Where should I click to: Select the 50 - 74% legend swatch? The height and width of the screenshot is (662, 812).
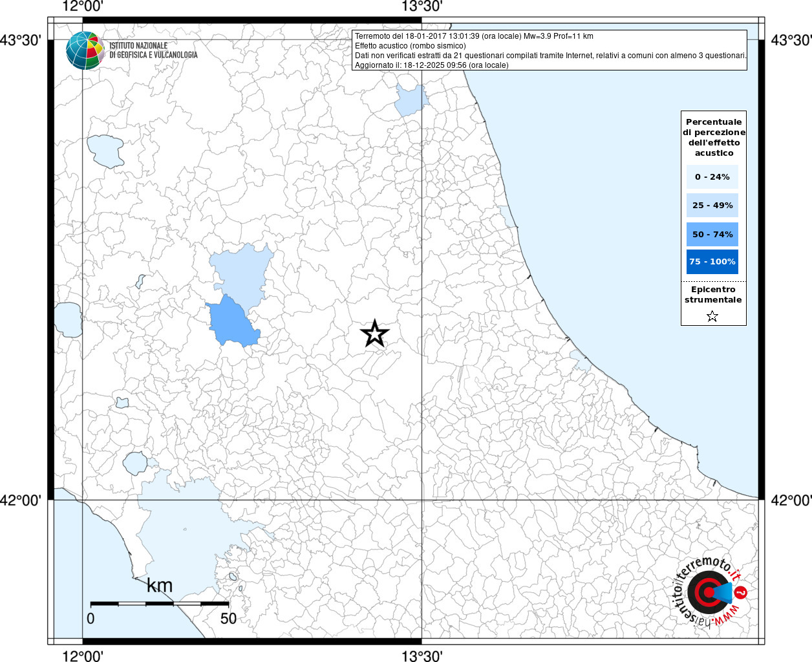712,234
